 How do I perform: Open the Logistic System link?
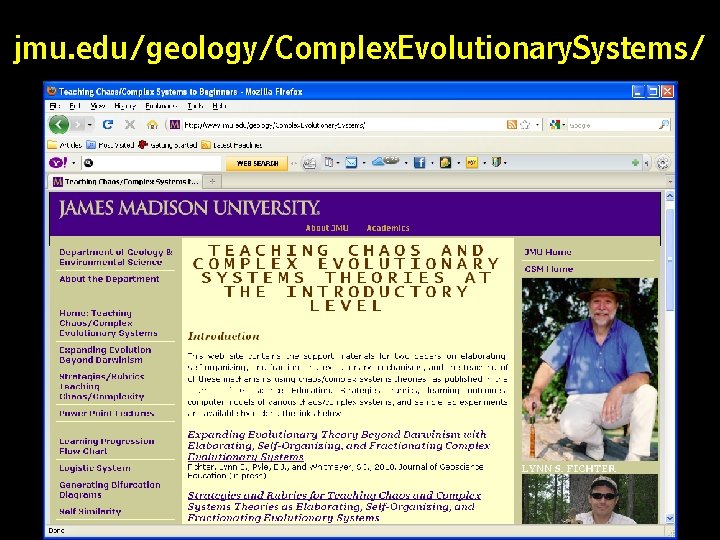pyautogui.click(x=95, y=468)
